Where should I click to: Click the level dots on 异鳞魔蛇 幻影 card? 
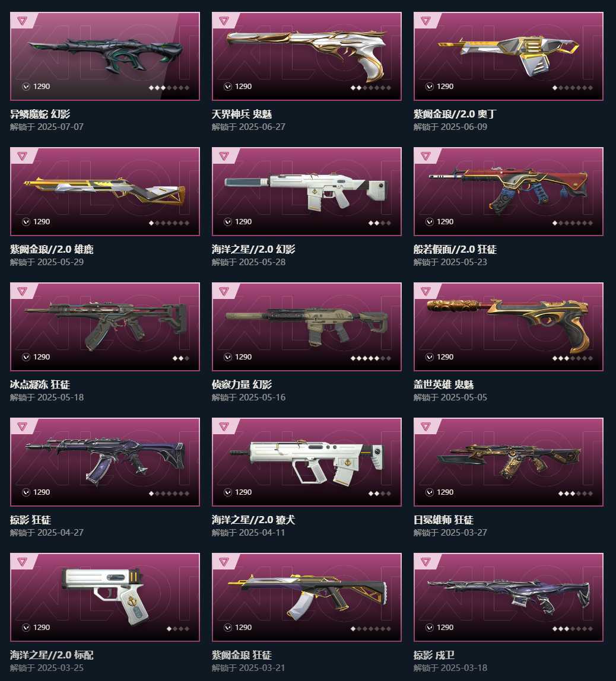169,88
